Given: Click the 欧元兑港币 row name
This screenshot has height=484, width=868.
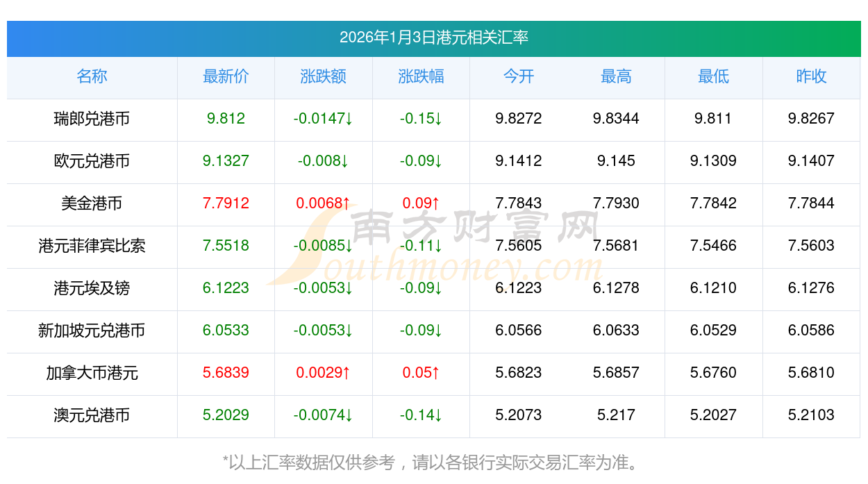Looking at the screenshot, I should coord(92,161).
